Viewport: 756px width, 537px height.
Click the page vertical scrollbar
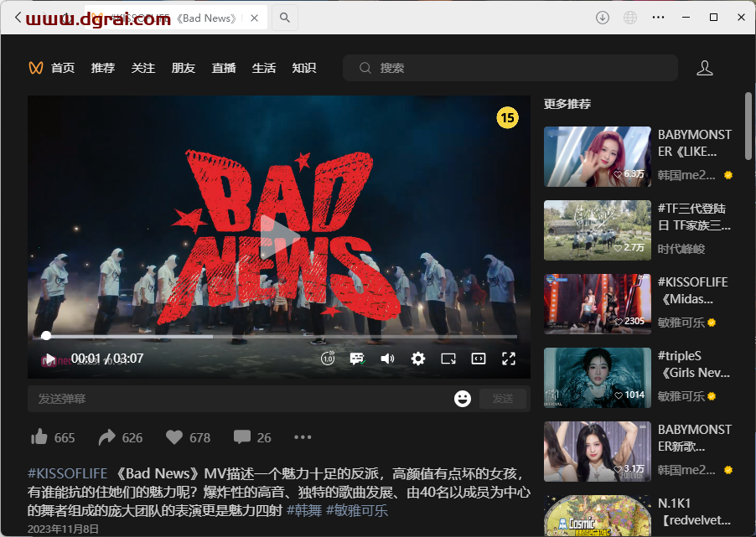(748, 127)
